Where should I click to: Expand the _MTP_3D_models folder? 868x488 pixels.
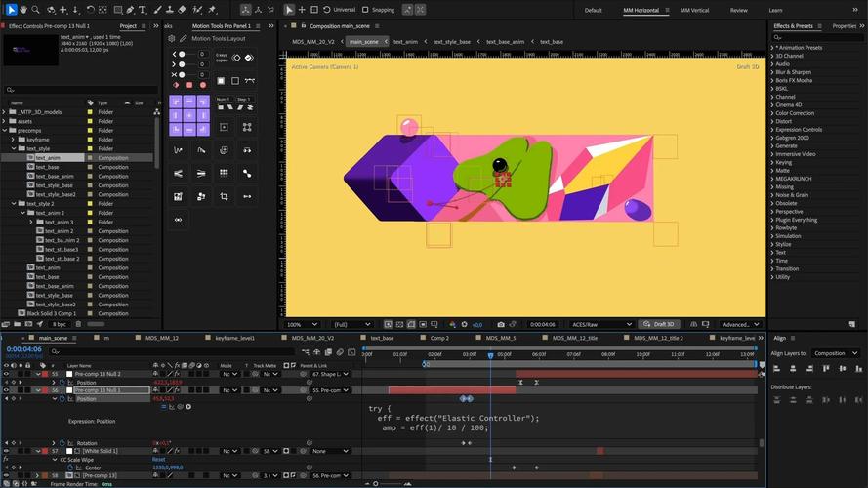pyautogui.click(x=5, y=112)
